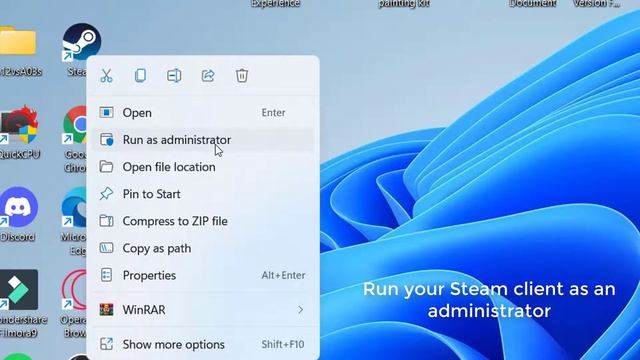Click the Delete trash icon
The image size is (640, 360).
click(242, 76)
